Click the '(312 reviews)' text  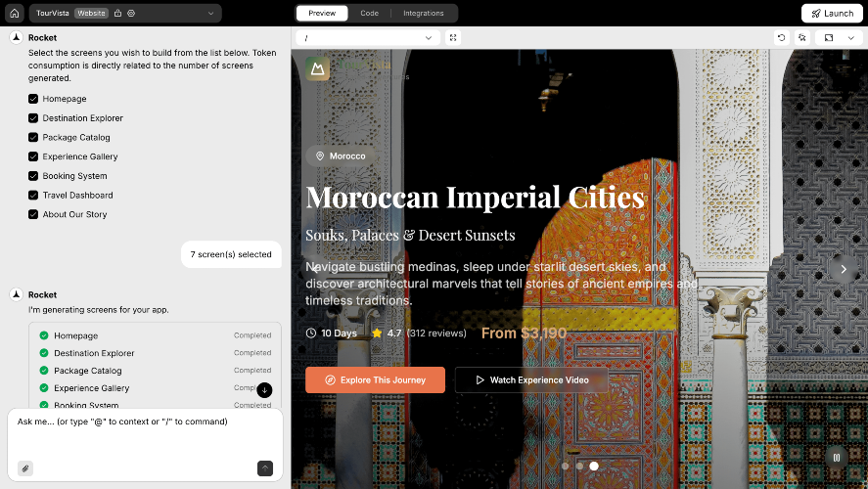(x=436, y=333)
